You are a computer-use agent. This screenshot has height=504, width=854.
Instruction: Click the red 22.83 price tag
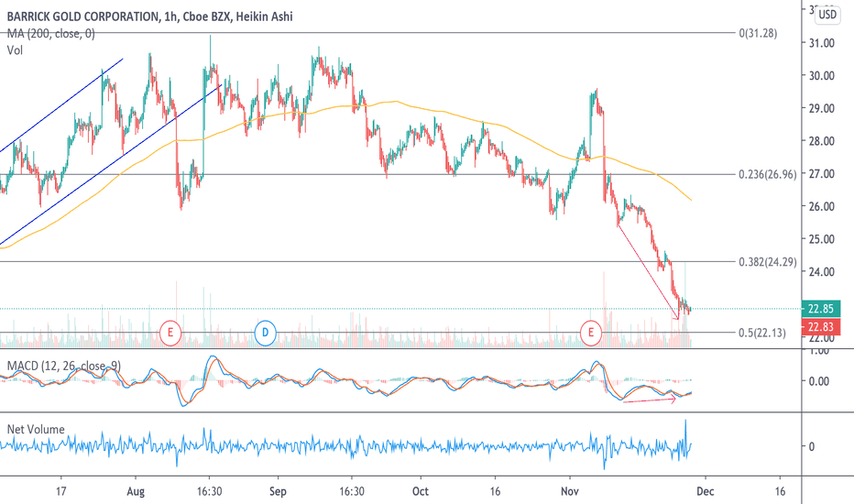coord(820,326)
